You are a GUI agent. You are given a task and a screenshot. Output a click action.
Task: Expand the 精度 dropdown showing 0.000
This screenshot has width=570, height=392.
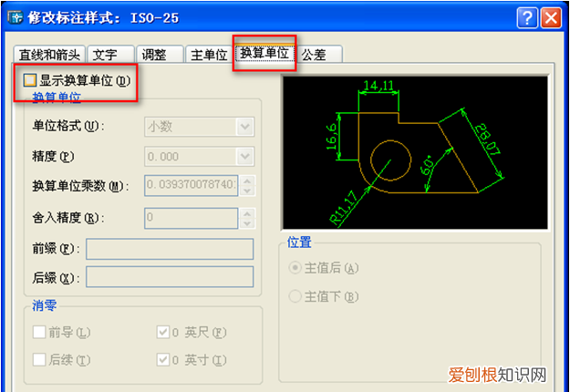[x=199, y=157]
